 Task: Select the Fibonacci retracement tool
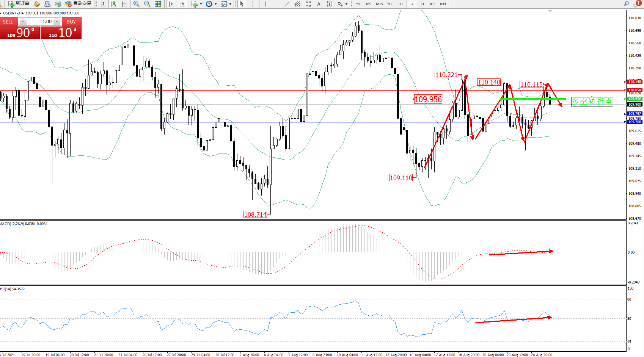click(x=308, y=4)
